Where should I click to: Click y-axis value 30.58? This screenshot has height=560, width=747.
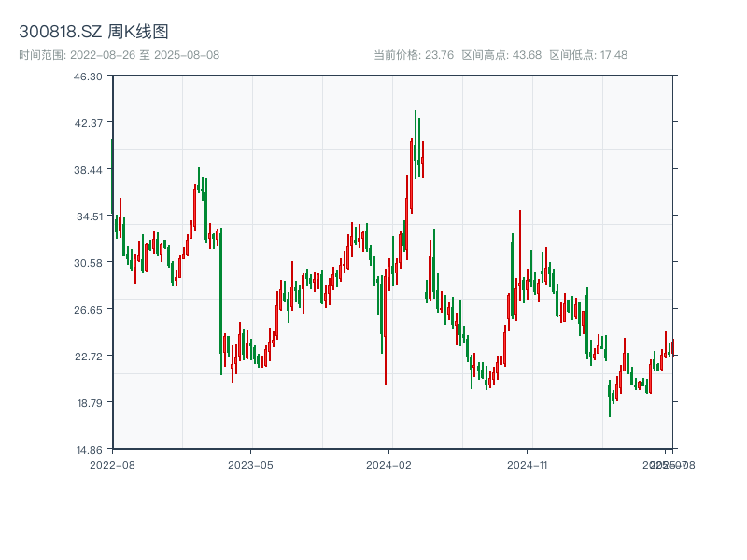point(88,263)
